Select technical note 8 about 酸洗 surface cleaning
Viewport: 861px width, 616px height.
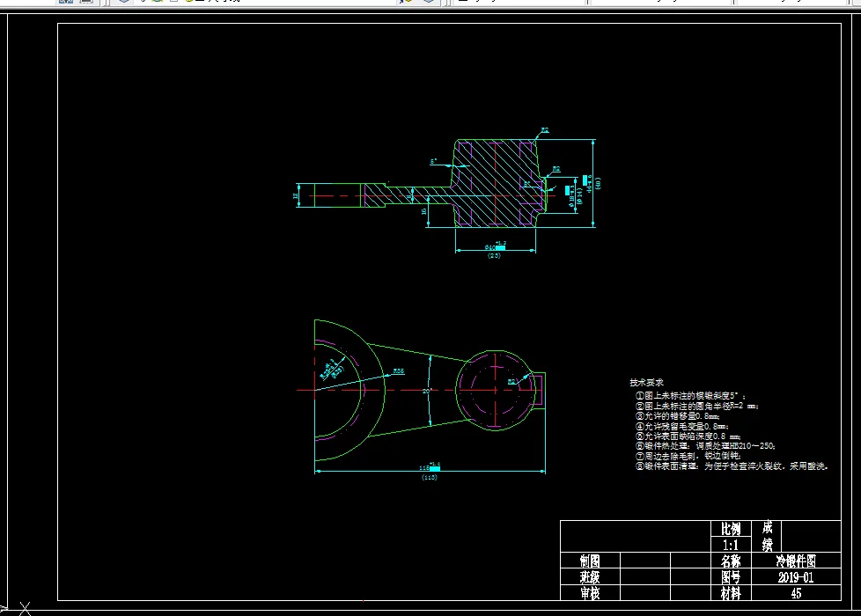click(x=732, y=466)
